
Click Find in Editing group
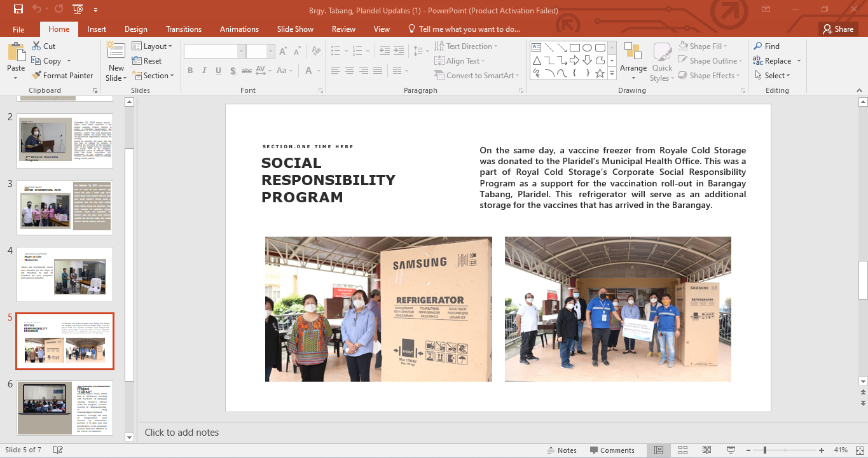766,46
